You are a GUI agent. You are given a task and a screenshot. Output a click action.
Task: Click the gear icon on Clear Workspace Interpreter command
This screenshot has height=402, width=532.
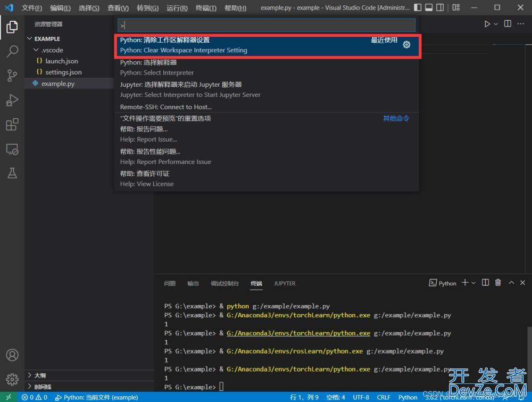(406, 45)
